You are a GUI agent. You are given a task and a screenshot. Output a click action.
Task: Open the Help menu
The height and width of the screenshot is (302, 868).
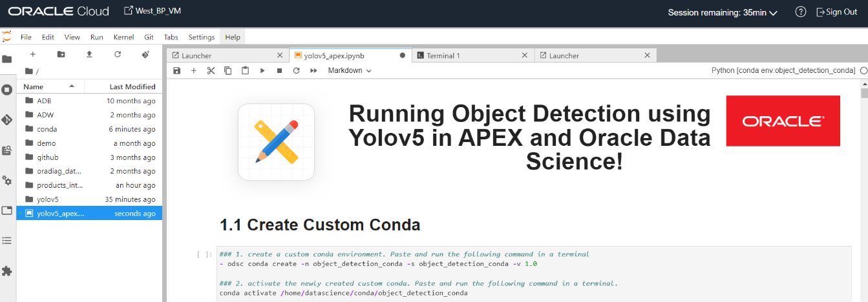click(233, 37)
